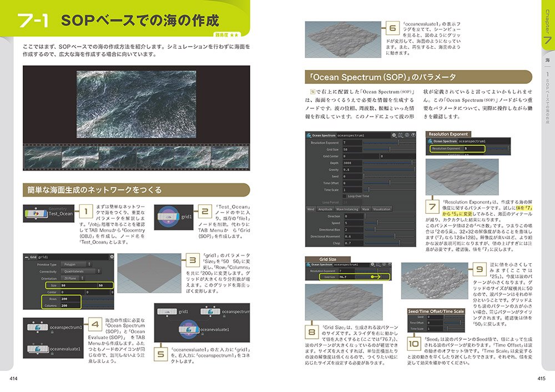The image size is (555, 392).
Task: Enable the Loop Over Time checkbox
Action: (x=345, y=196)
